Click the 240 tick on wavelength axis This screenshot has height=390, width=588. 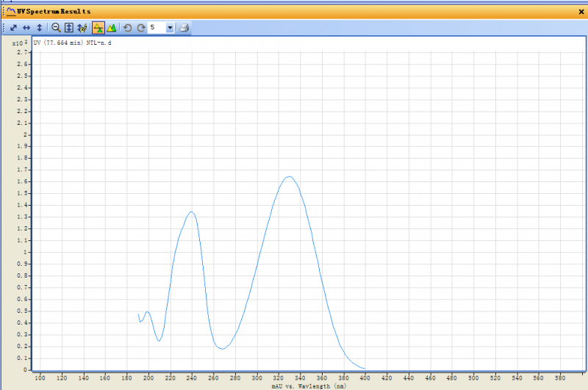tap(192, 378)
